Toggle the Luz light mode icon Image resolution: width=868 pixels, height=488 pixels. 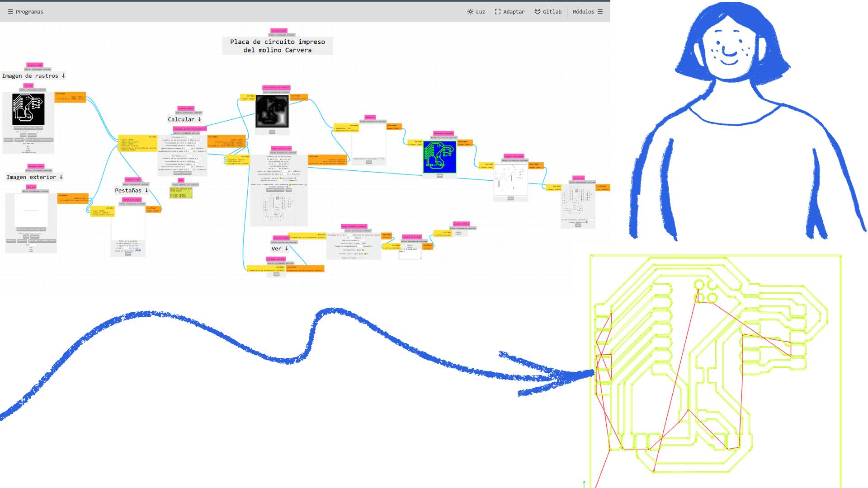click(x=470, y=12)
